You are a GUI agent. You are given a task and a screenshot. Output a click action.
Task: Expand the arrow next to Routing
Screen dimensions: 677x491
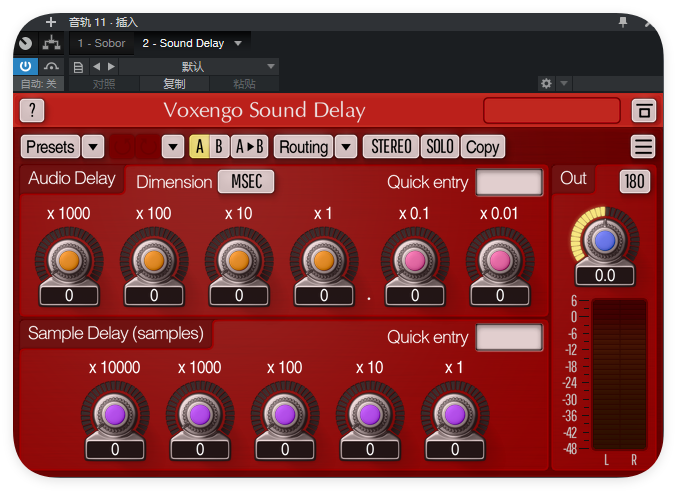tap(346, 147)
